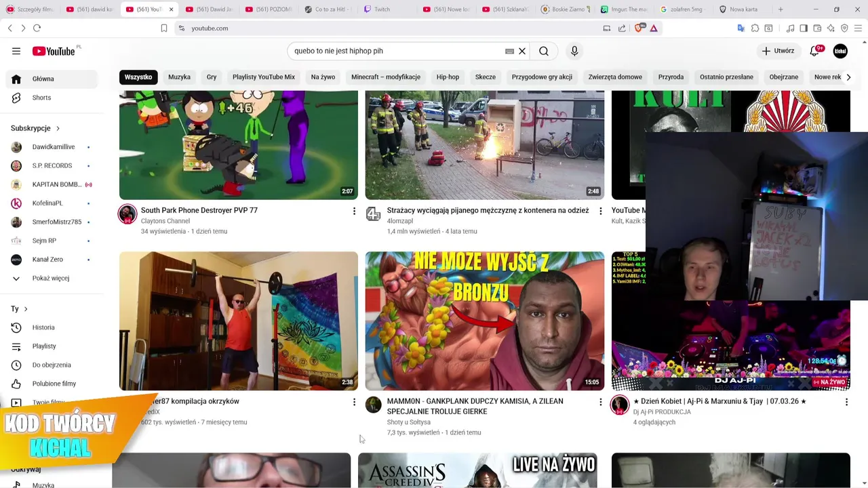Open options for MAMM0N GANKPLANK video
Image resolution: width=868 pixels, height=488 pixels.
(599, 402)
